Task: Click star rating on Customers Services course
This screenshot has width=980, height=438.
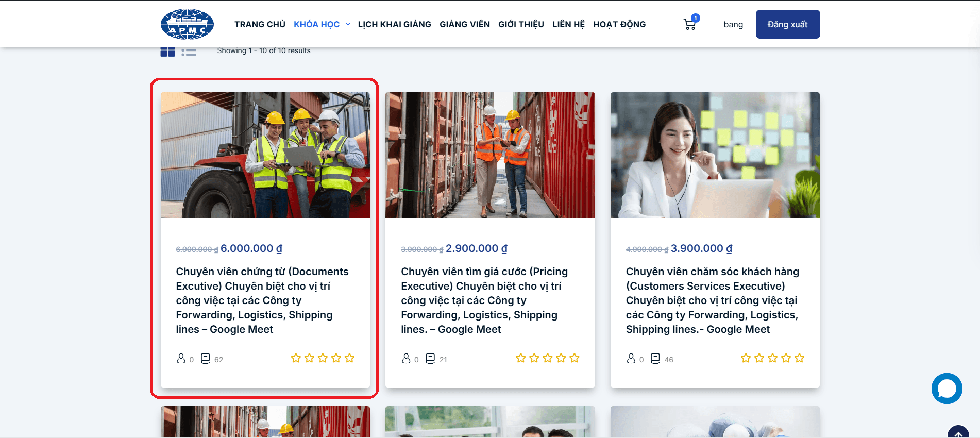Action: [772, 358]
